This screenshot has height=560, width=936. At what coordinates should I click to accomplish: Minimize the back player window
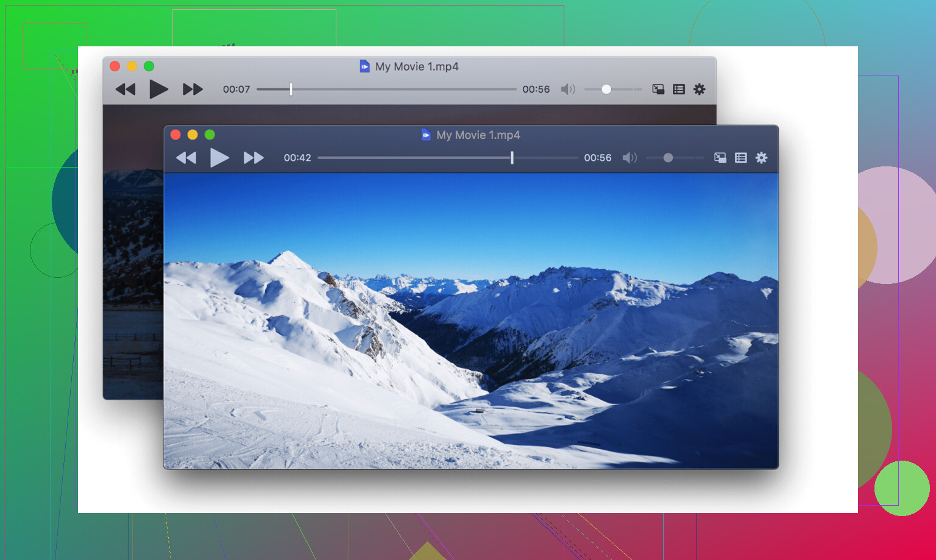coord(132,66)
